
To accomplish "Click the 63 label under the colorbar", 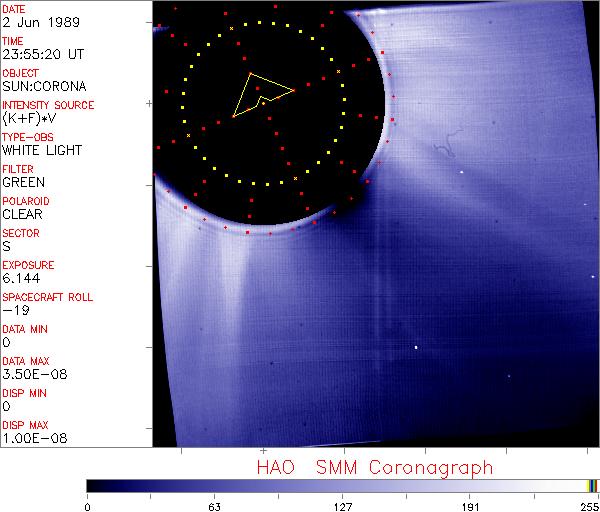I will pyautogui.click(x=214, y=505).
